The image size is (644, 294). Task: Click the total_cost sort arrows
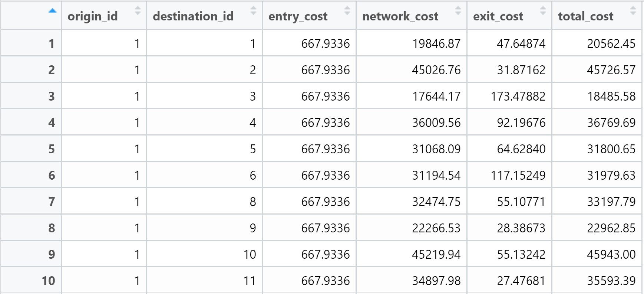pos(633,11)
